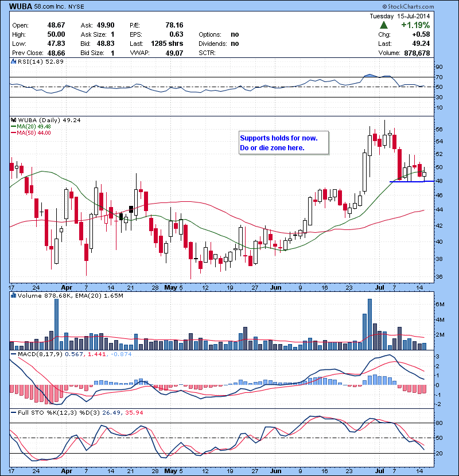Click the Dividends 'no' value
Image resolution: width=459 pixels, height=476 pixels.
235,44
